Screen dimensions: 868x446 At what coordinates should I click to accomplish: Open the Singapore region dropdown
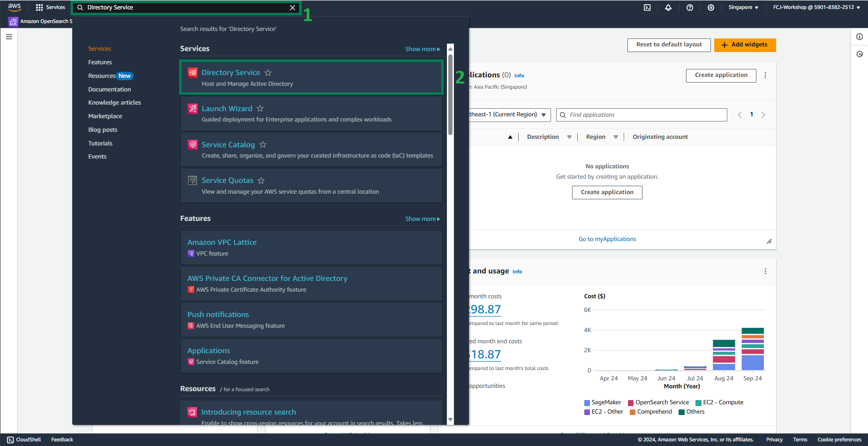(x=743, y=8)
